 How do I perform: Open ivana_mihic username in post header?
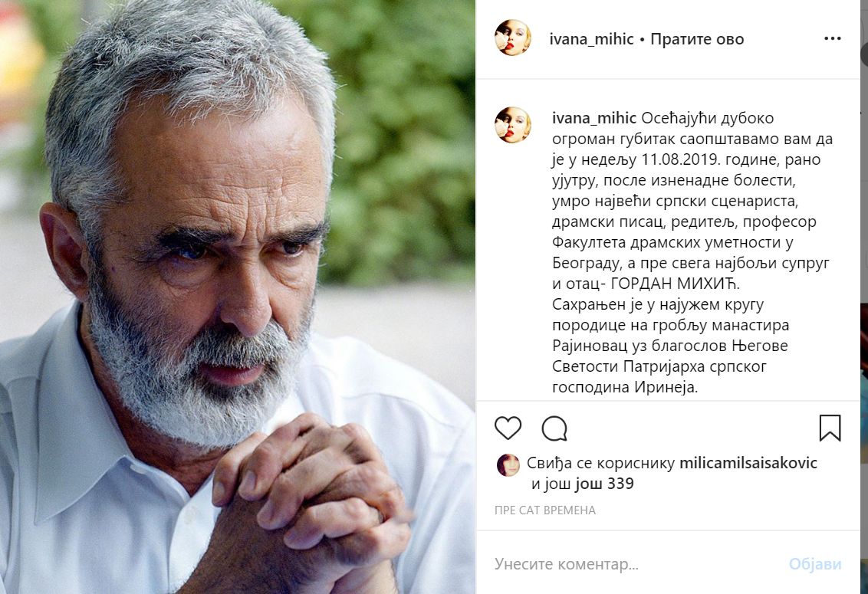591,39
